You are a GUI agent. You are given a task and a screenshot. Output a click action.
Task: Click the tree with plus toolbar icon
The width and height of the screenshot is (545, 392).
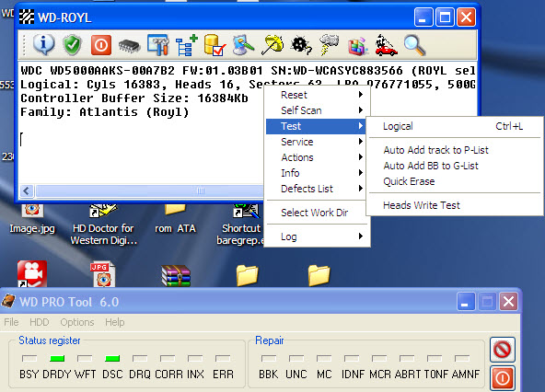[187, 45]
